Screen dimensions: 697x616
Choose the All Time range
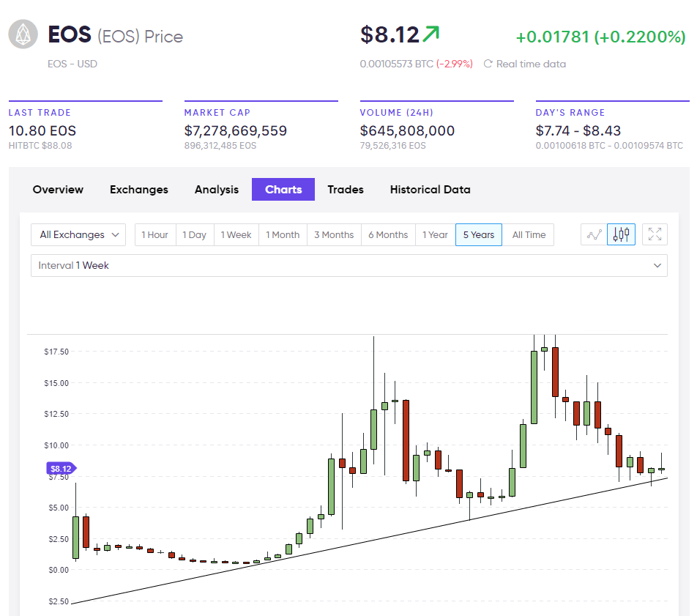(x=529, y=234)
